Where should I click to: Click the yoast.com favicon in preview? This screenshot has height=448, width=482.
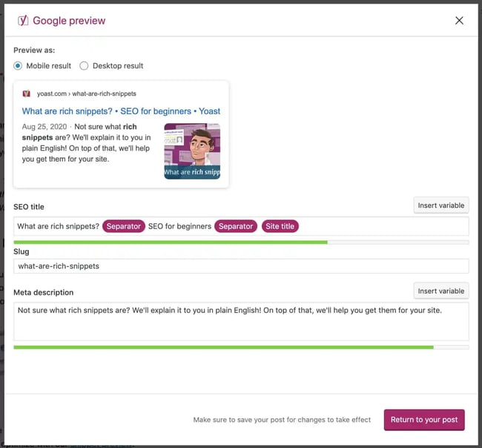coord(27,94)
